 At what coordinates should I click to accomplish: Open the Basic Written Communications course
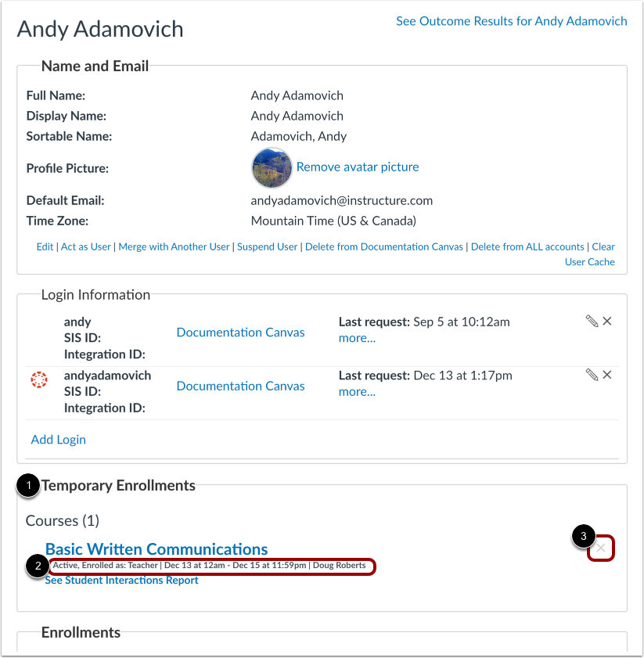157,548
